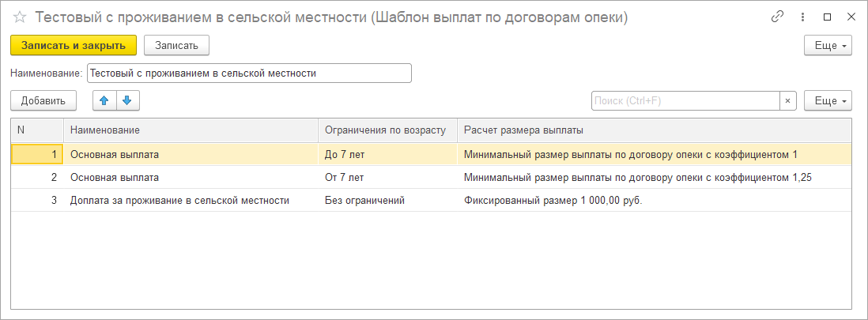Sort by Ограничения по возрасту column header
The height and width of the screenshot is (320, 868).
pos(387,130)
